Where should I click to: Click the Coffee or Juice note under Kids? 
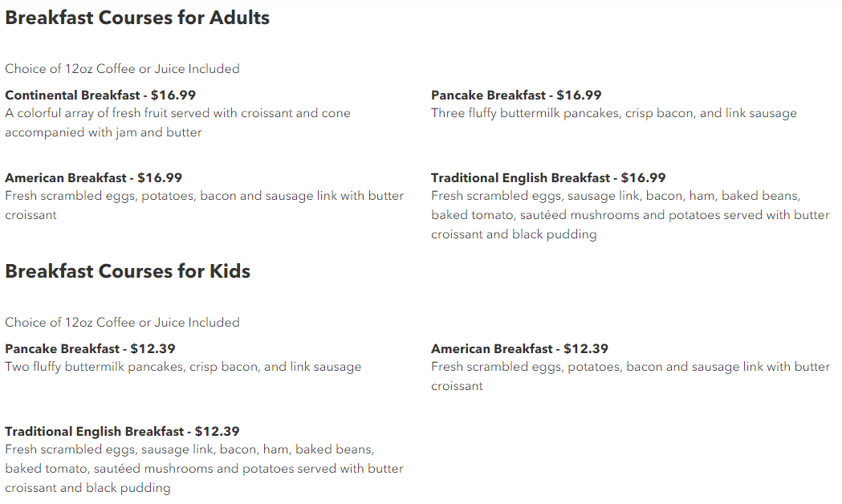click(123, 322)
